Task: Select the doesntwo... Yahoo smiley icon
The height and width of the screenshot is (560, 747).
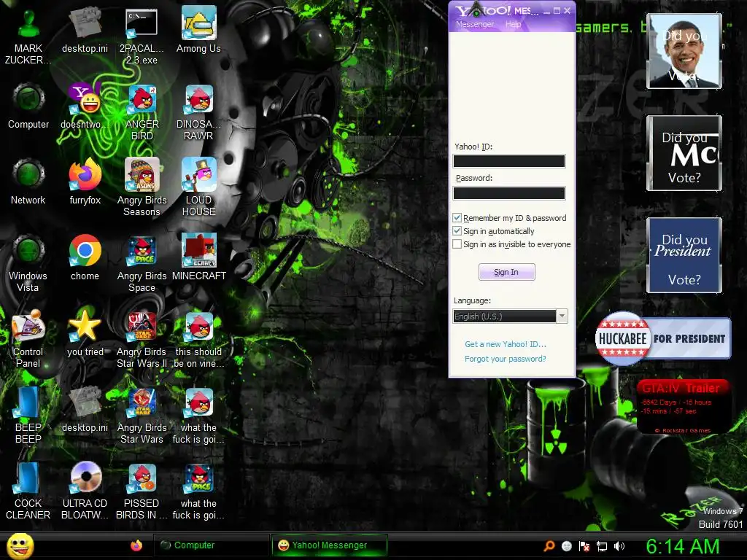Action: (85, 106)
